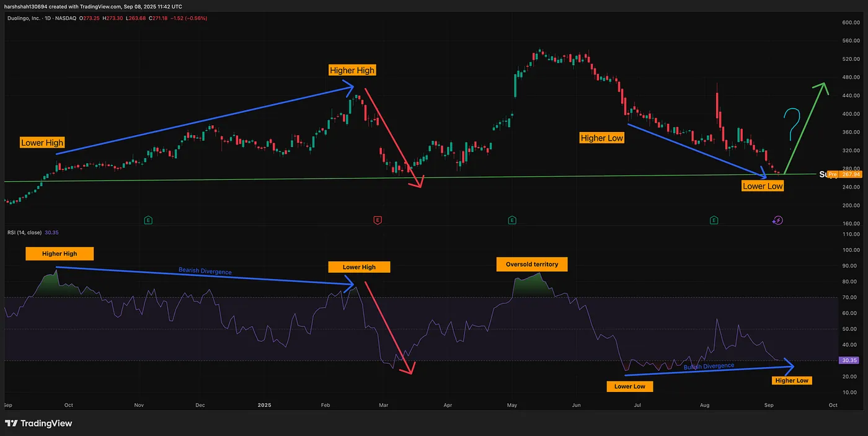Click the Dec label on time axis
The width and height of the screenshot is (868, 436).
tap(200, 405)
